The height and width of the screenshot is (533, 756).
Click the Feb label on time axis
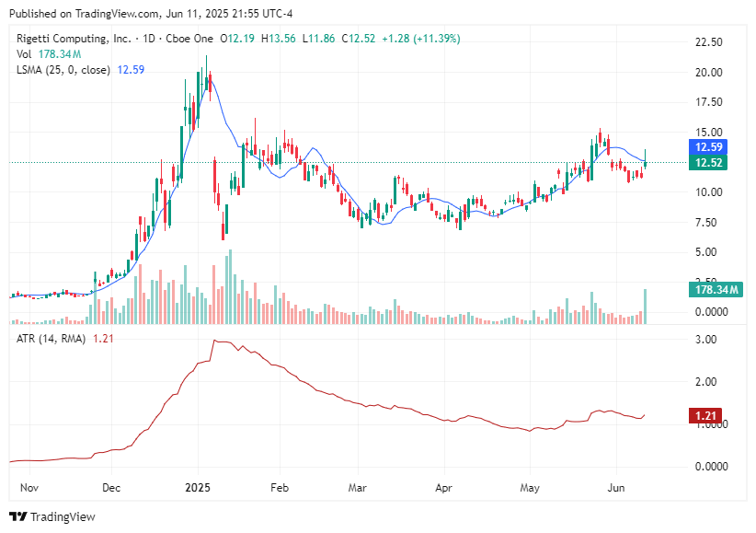(x=280, y=488)
